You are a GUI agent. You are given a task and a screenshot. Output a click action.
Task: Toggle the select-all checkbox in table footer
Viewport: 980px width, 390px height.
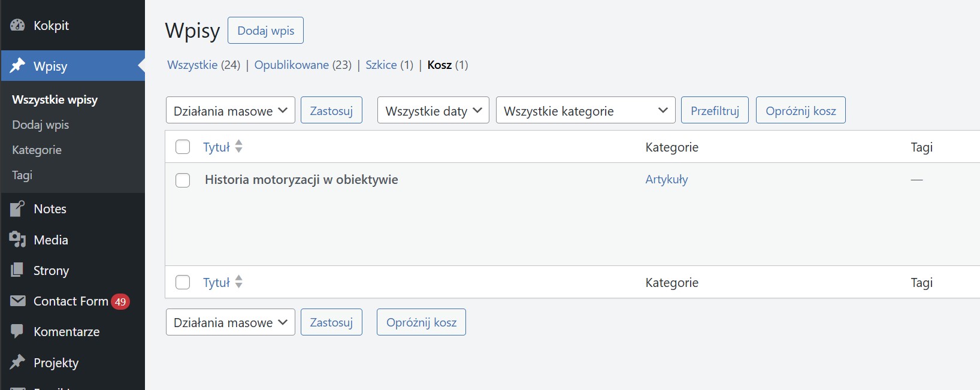click(x=183, y=282)
